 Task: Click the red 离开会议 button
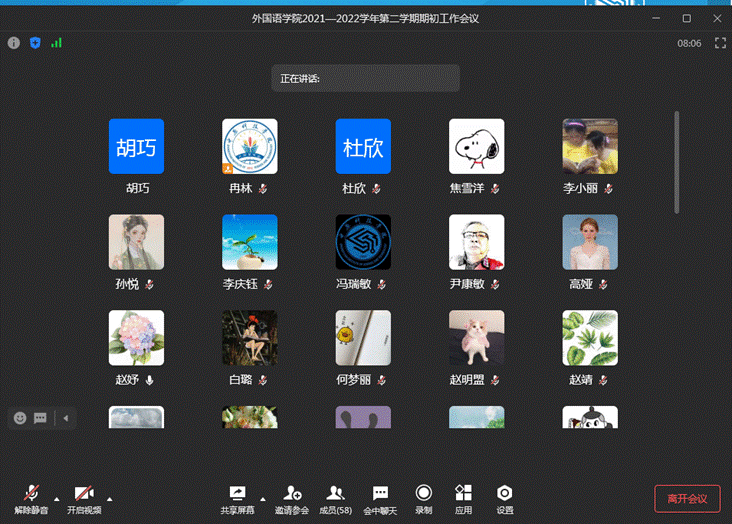tap(687, 498)
